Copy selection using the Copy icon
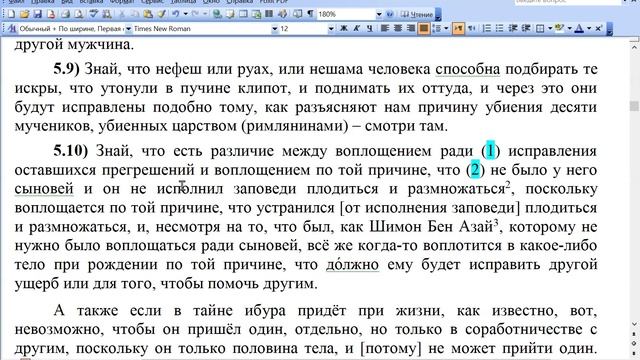The image size is (640, 360). [135, 14]
